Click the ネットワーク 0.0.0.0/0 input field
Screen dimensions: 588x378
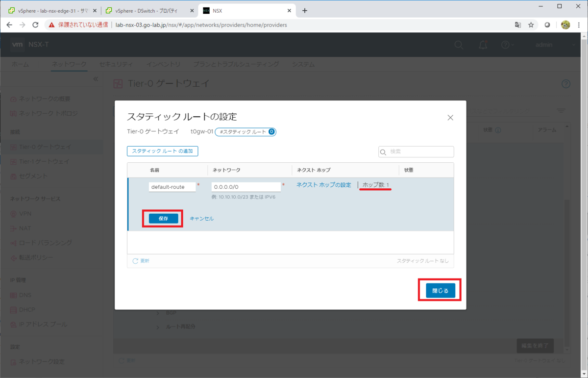tap(246, 187)
